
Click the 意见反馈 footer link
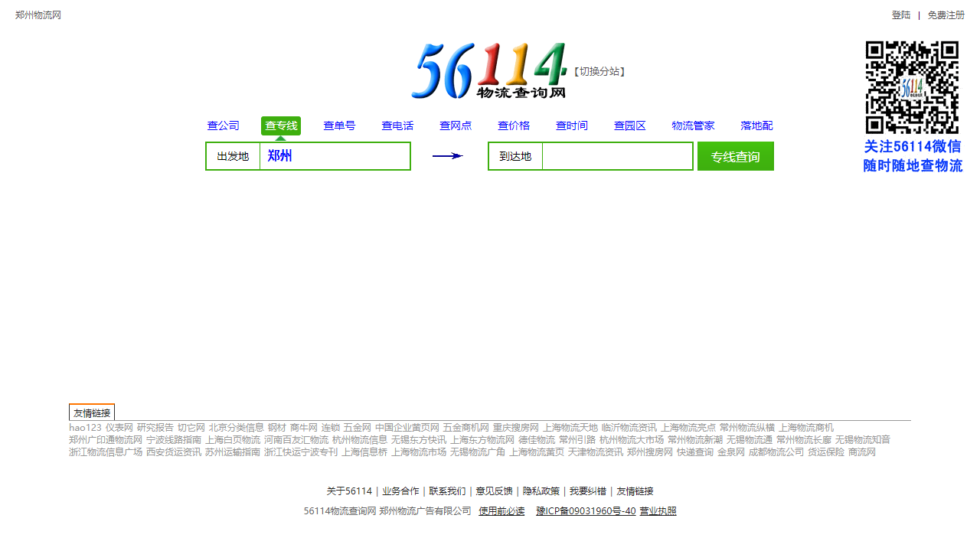495,491
